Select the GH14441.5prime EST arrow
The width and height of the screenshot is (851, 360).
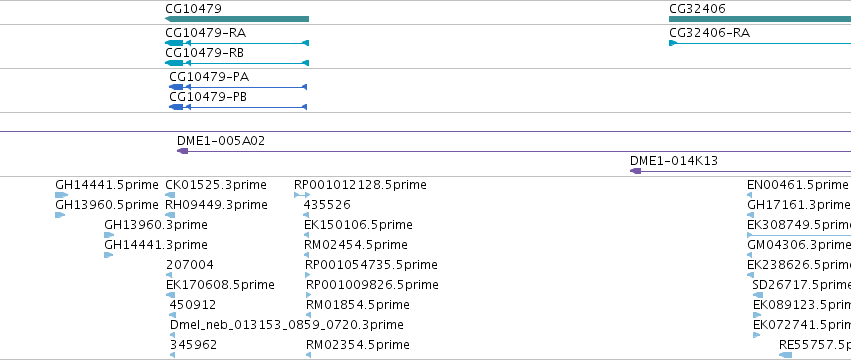coord(61,195)
